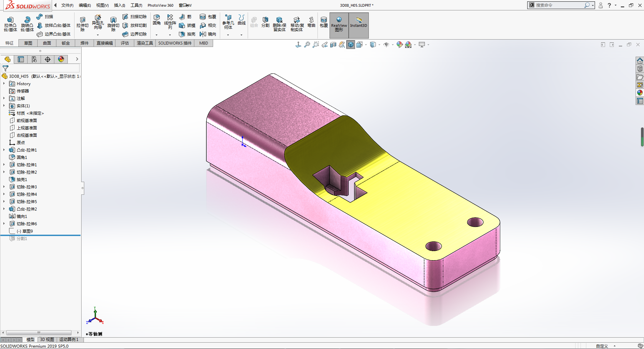Expand the History tree node

point(4,83)
